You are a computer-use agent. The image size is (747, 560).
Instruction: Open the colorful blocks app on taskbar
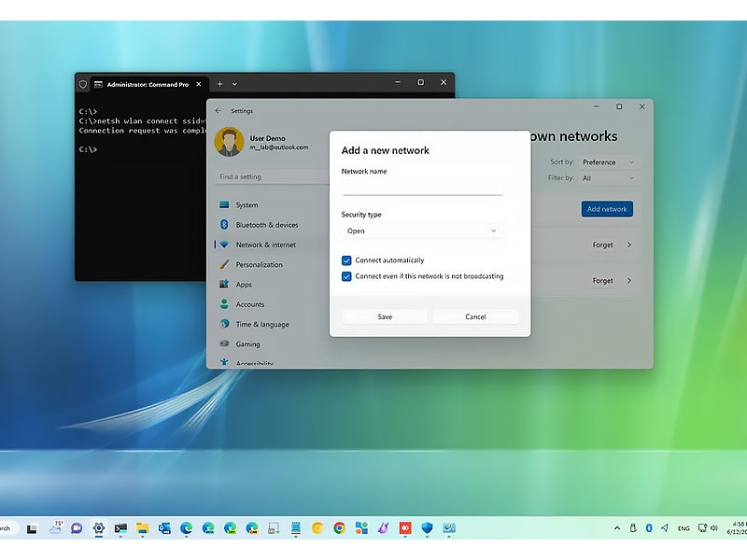click(x=361, y=528)
